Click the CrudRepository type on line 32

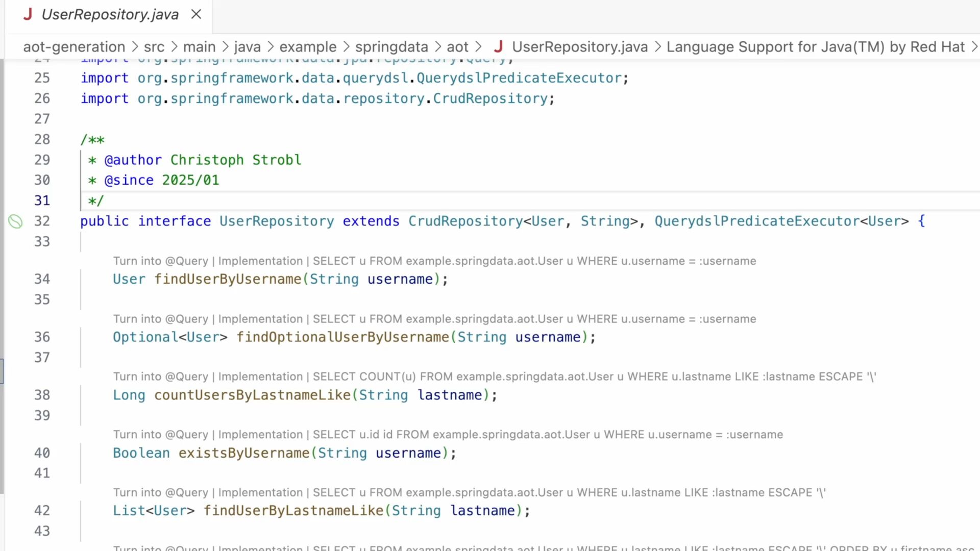465,221
